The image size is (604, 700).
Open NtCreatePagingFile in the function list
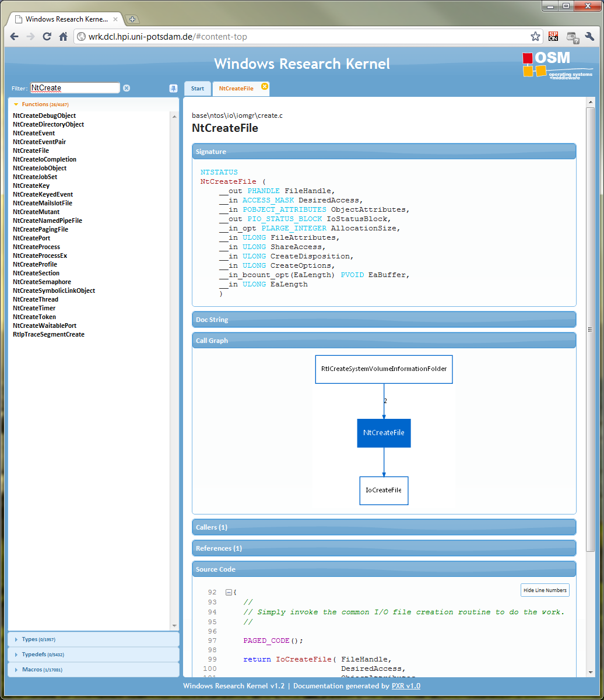tap(40, 229)
